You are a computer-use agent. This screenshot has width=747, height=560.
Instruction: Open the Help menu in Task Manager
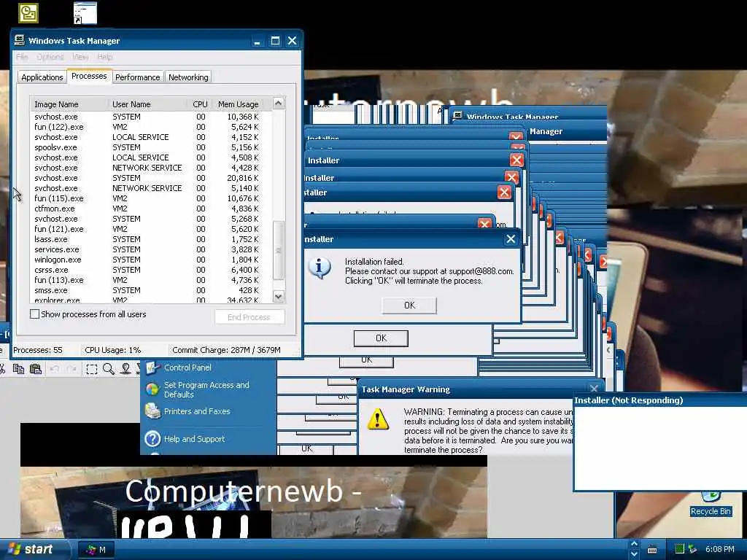[x=105, y=57]
